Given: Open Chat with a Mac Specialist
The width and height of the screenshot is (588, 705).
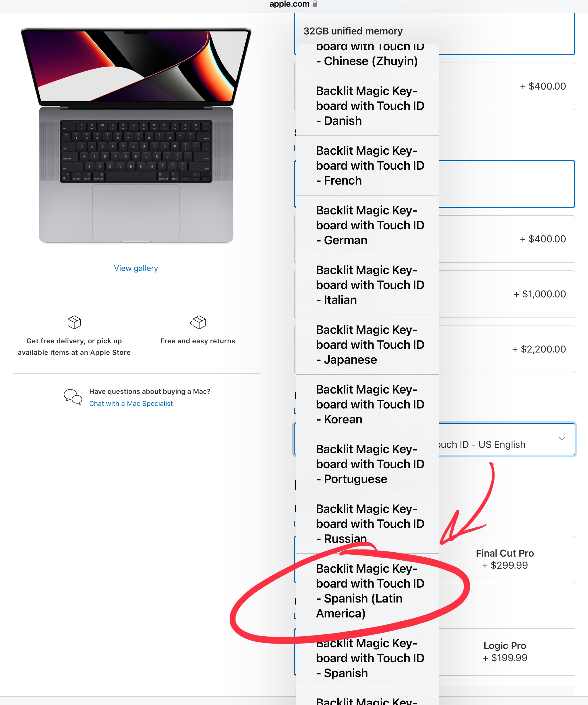Looking at the screenshot, I should coord(131,404).
